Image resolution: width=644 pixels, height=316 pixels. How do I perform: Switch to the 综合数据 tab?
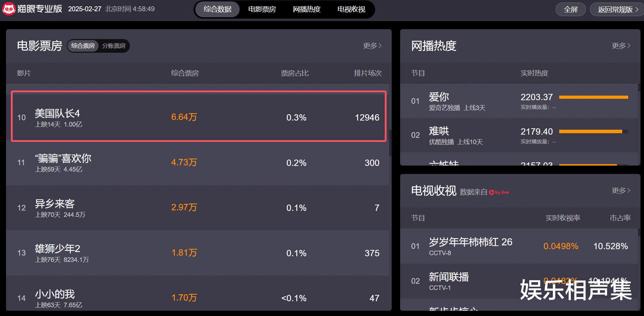pos(217,9)
